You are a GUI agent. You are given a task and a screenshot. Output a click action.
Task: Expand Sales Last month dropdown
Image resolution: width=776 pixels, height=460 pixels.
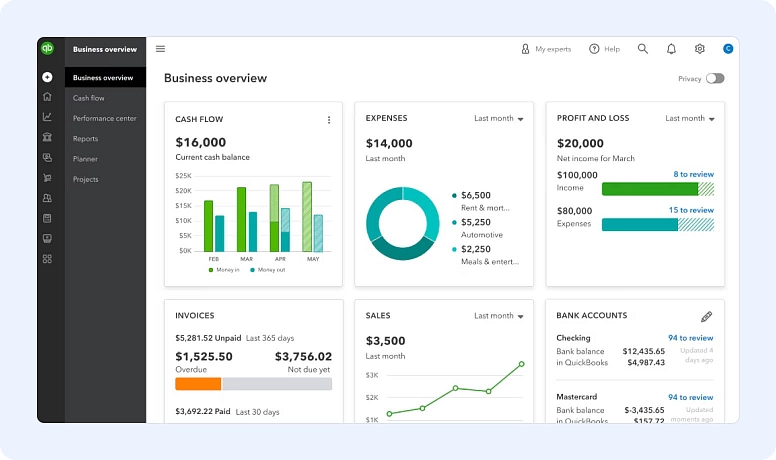[x=499, y=316]
